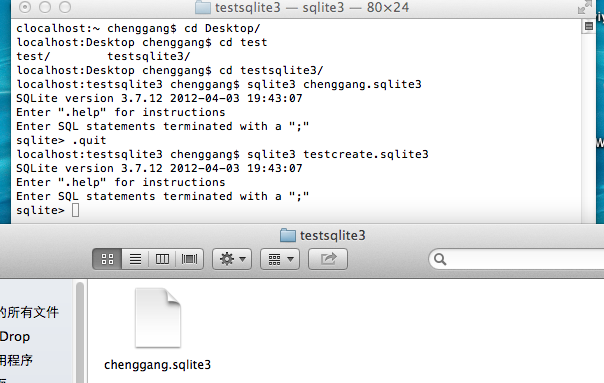Click the Share button in Finder toolbar
Image resolution: width=604 pixels, height=383 pixels.
point(328,259)
